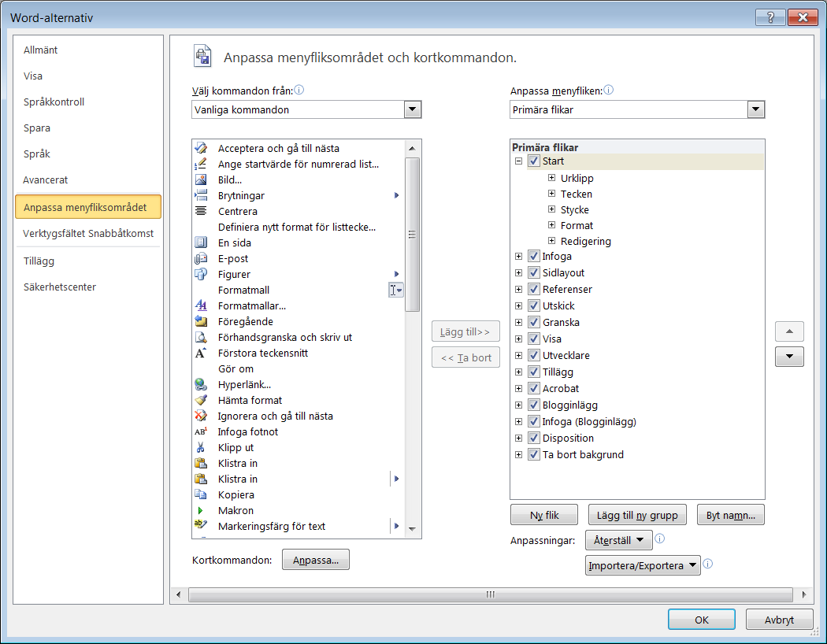This screenshot has width=827, height=644.
Task: Move selected tab up with arrow button
Action: coord(789,331)
